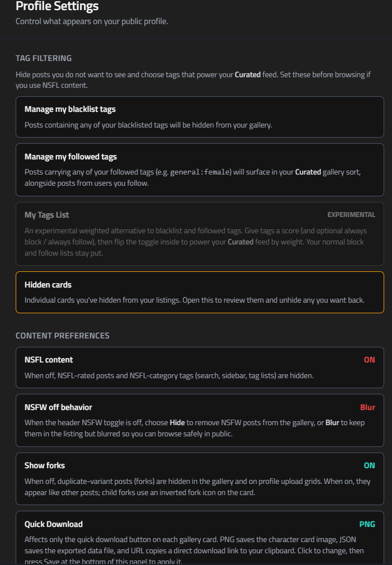
Task: Toggle NSFL content ON indicator
Action: click(369, 360)
